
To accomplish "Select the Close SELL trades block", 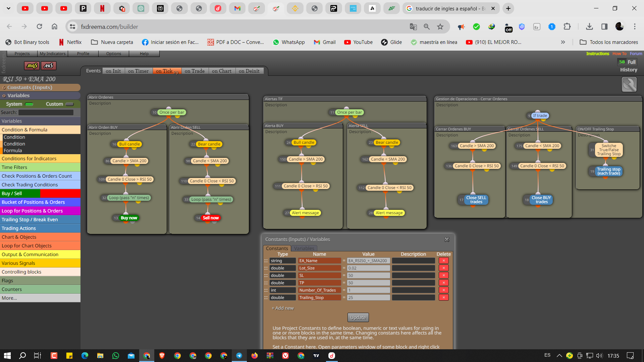I will (476, 200).
